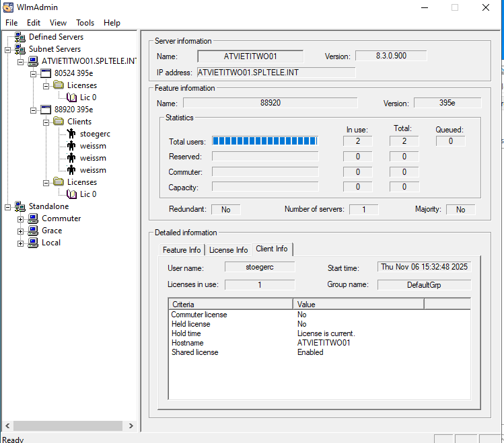This screenshot has height=443, width=504.
Task: Click the Commuter computer icon
Action: click(33, 218)
